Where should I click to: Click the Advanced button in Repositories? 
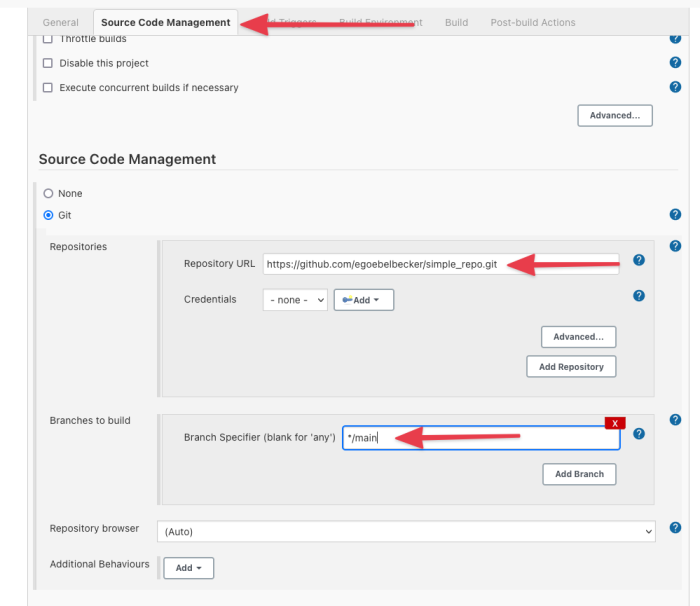579,337
